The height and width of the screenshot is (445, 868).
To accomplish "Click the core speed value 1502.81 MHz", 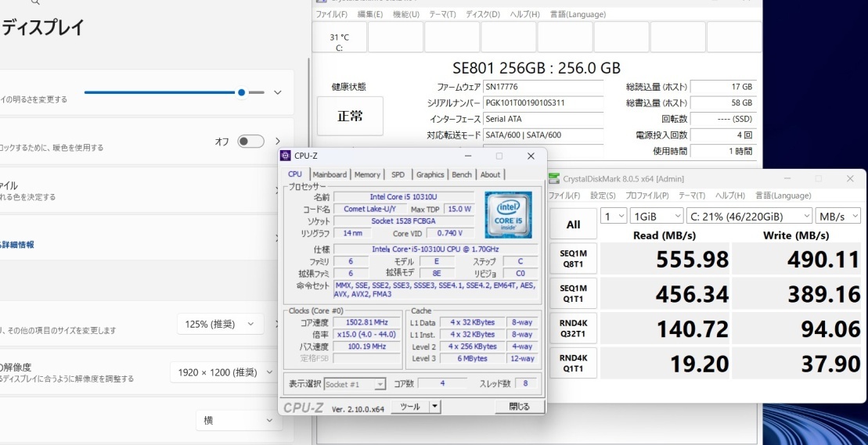I will click(366, 322).
